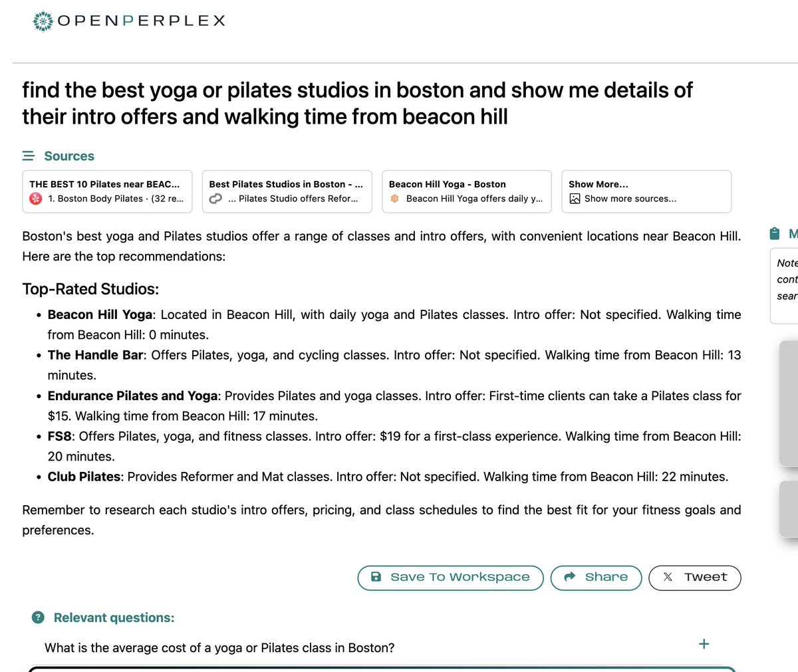
Task: Click the question mark icon by Relevant questions
Action: pyautogui.click(x=38, y=617)
